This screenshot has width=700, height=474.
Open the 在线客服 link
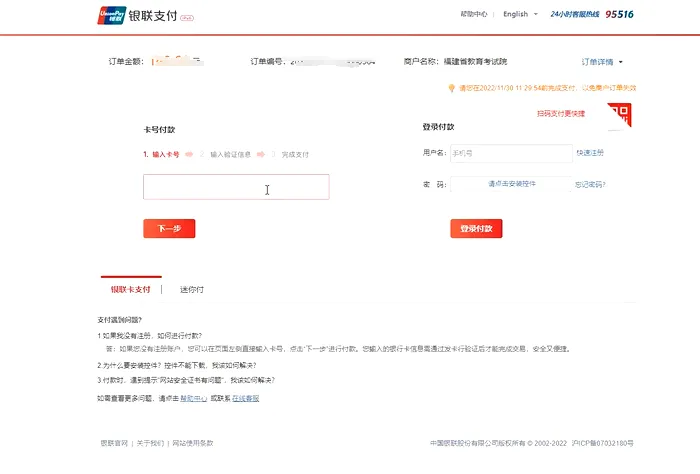(246, 398)
